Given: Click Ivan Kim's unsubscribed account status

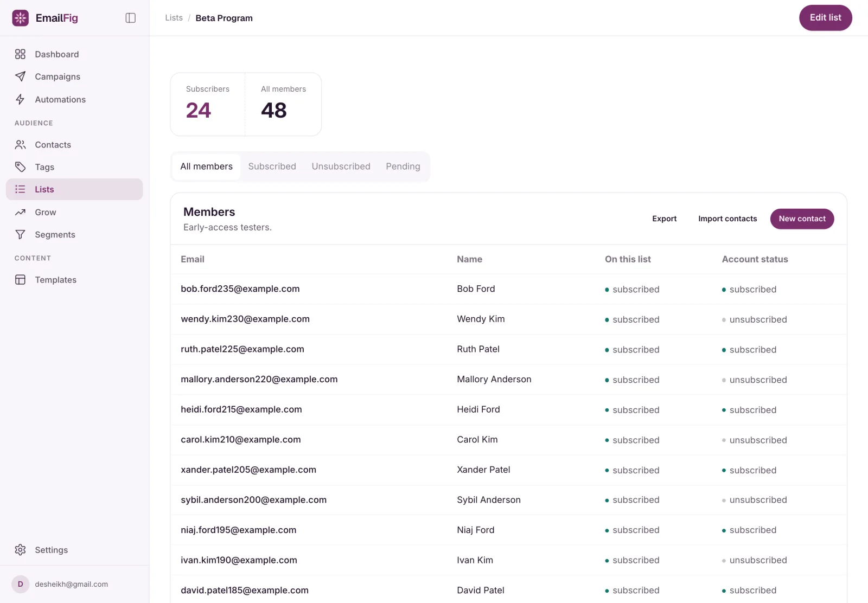Looking at the screenshot, I should (754, 560).
